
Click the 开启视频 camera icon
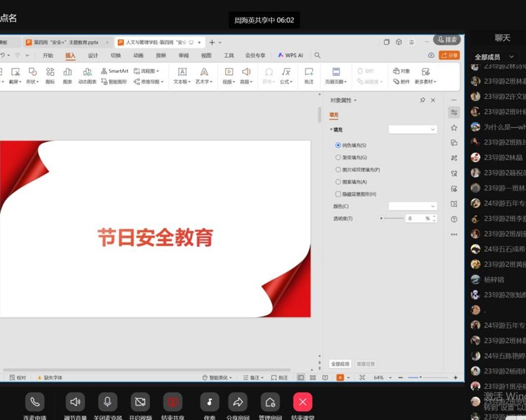(x=140, y=402)
